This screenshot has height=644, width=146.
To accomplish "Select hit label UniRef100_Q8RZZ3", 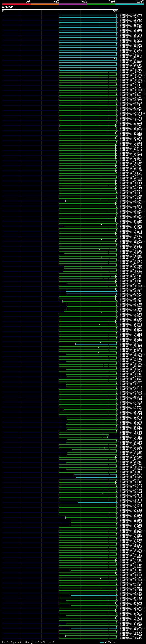I will pyautogui.click(x=131, y=42).
